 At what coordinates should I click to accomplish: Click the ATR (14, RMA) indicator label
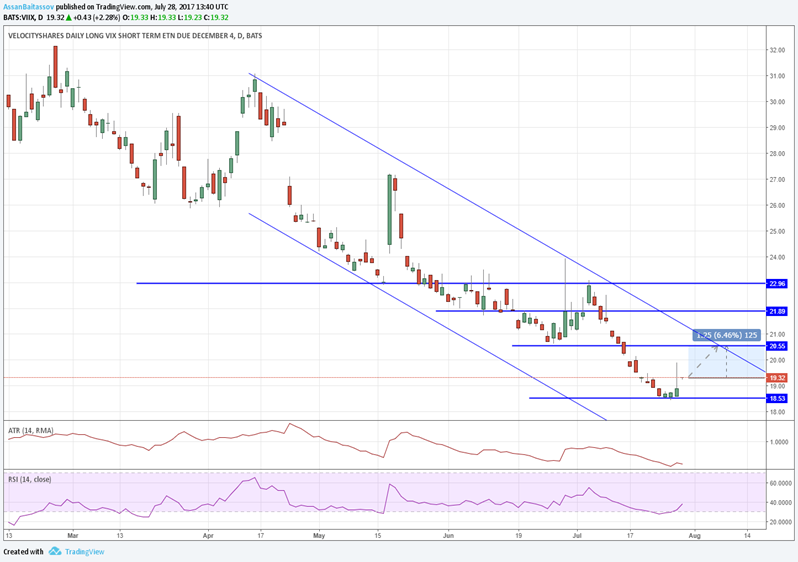tap(31, 431)
